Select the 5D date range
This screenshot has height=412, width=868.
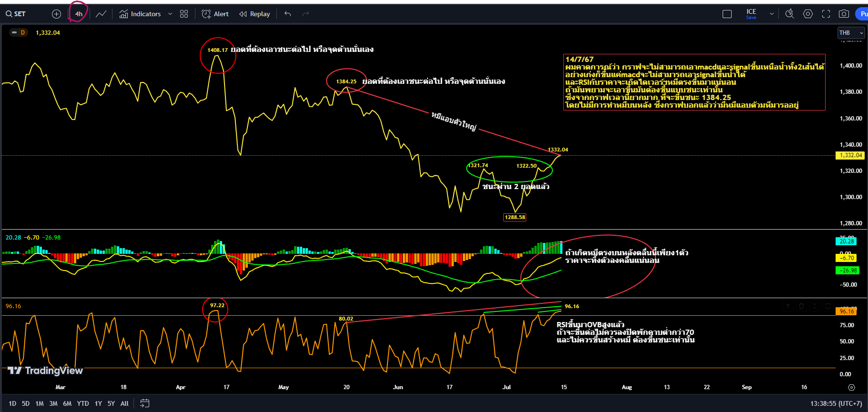26,403
